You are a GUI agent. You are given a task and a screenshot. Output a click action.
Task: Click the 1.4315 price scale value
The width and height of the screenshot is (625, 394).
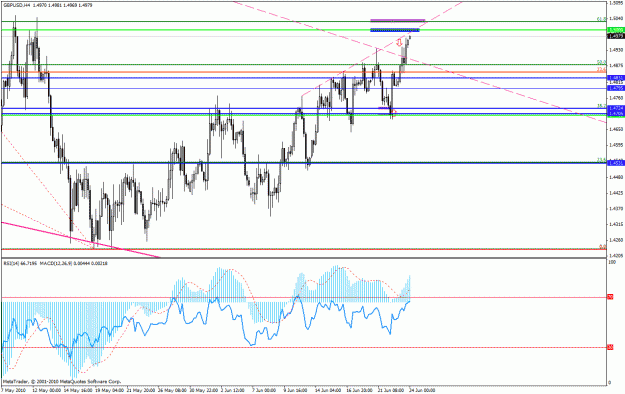click(616, 224)
